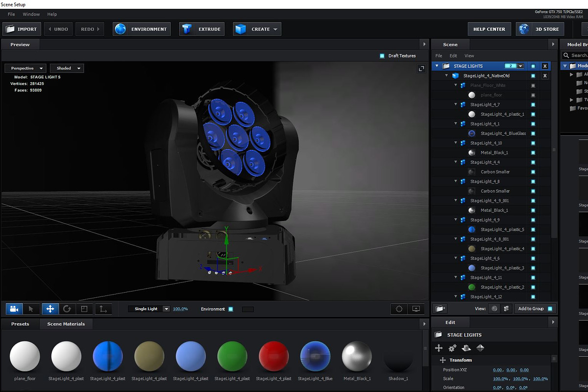Viewport: 588px width, 392px height.
Task: Toggle the Draft Textures checkbox
Action: tap(382, 56)
